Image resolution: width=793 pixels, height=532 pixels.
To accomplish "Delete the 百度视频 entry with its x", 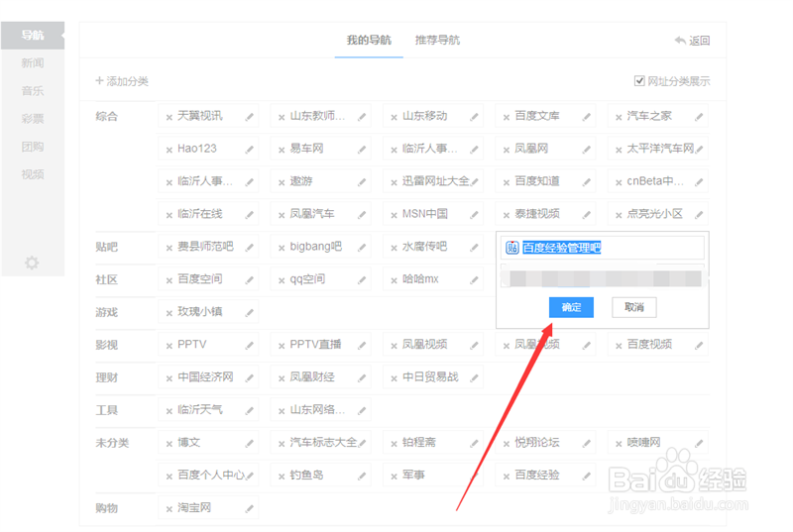I will [x=619, y=346].
